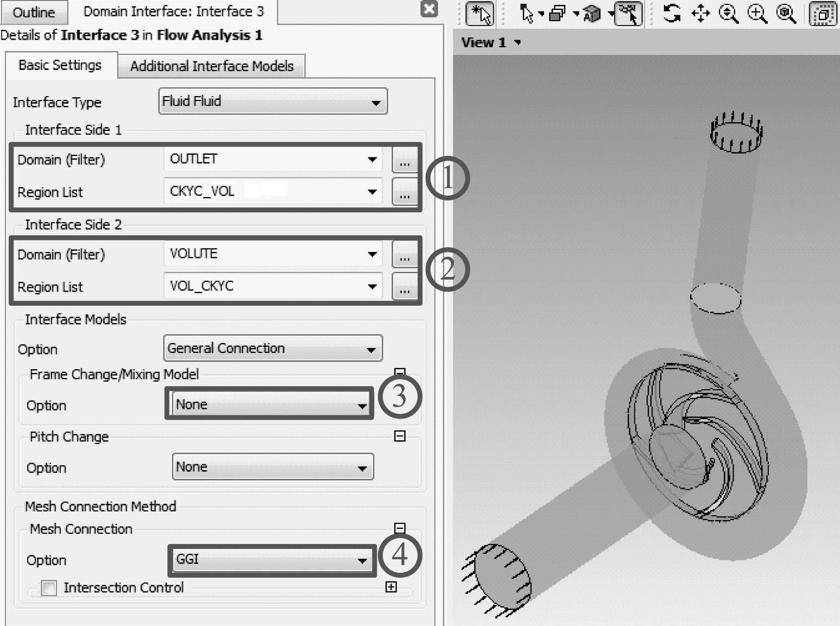Collapse the Pitch Change section
Image resolution: width=840 pixels, height=626 pixels.
click(400, 436)
